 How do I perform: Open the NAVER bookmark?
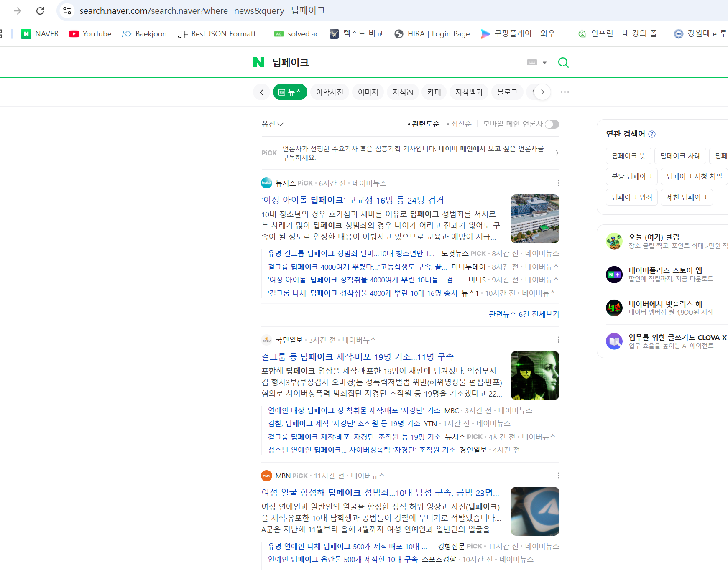point(40,34)
